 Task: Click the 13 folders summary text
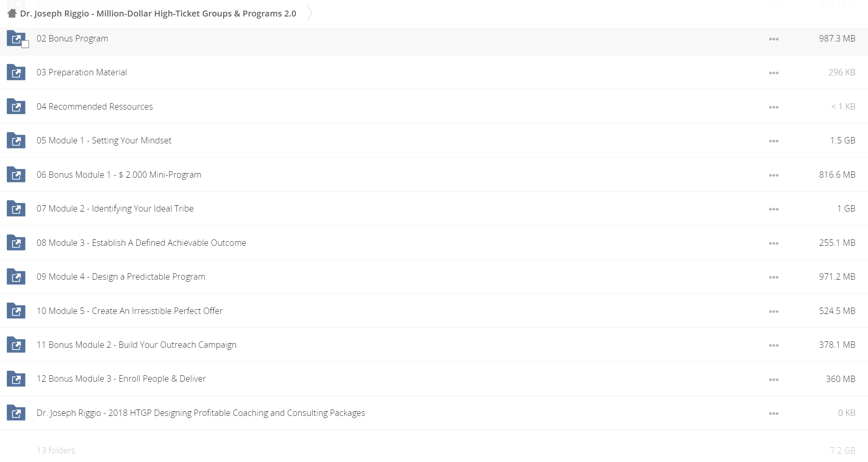point(56,451)
